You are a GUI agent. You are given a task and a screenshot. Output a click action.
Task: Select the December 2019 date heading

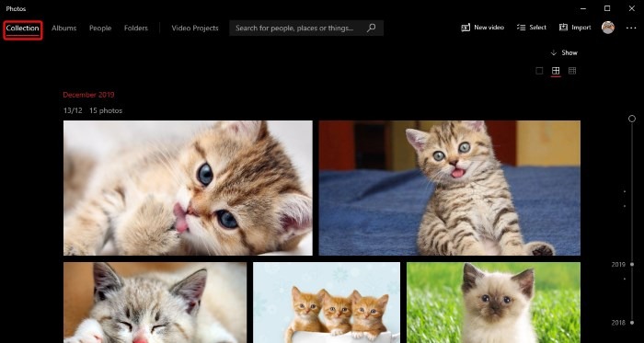88,95
